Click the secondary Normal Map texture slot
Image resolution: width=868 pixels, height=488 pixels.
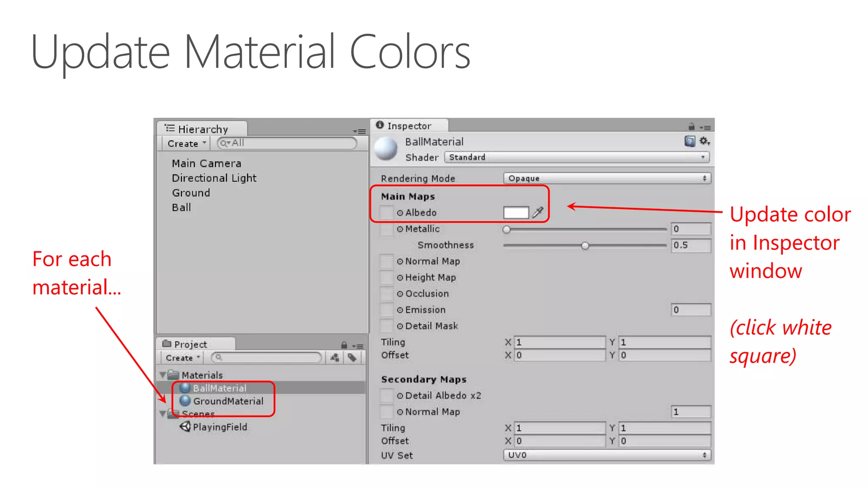[x=387, y=412]
